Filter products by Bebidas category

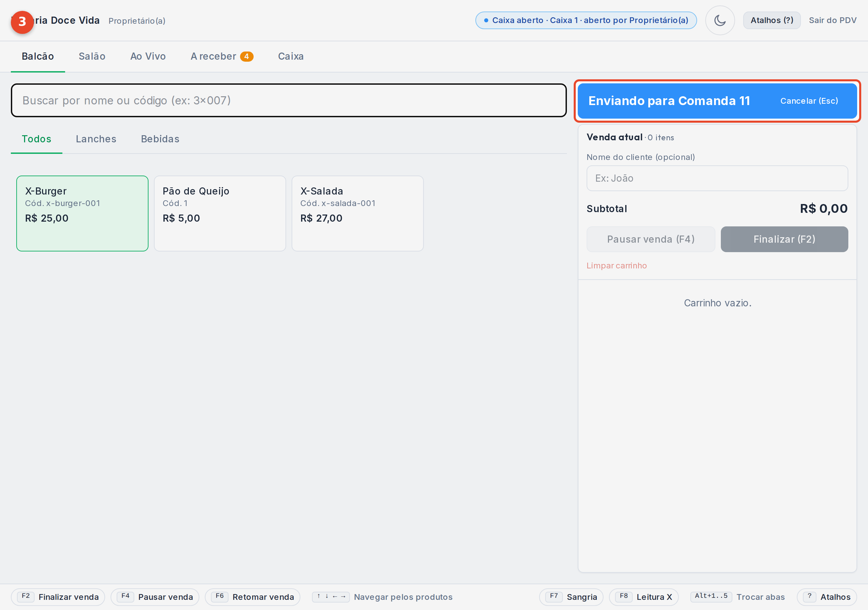[160, 139]
